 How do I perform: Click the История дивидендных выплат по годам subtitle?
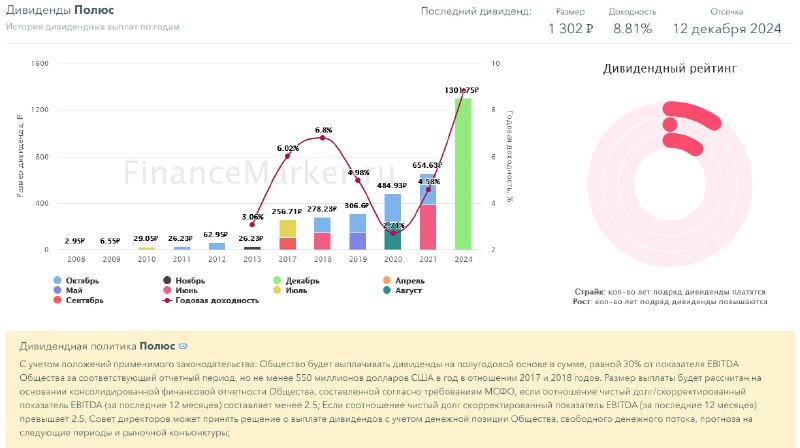[x=92, y=27]
